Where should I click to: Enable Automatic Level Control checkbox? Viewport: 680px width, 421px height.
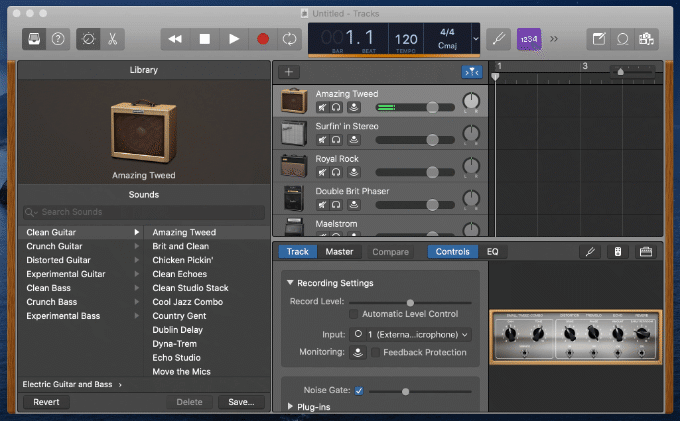coord(354,314)
